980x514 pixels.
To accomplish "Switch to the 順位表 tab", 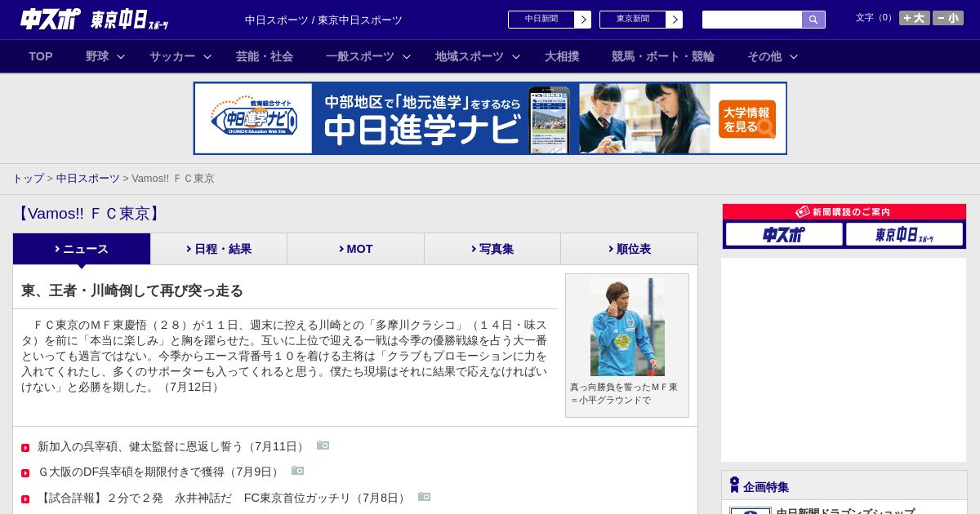I will (x=629, y=249).
